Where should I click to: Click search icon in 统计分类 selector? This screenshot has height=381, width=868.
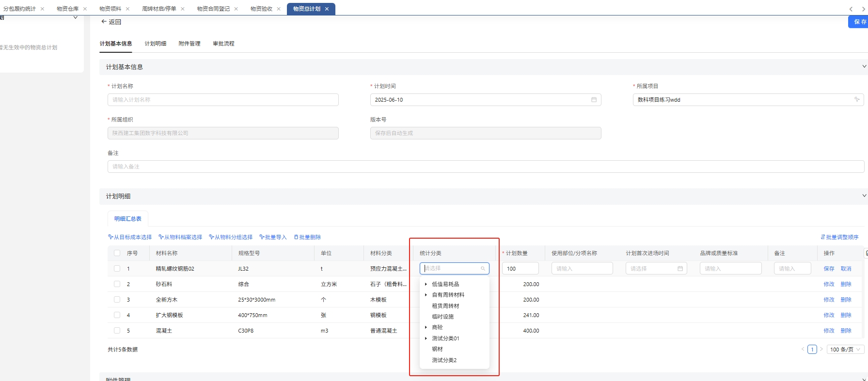[x=483, y=269]
